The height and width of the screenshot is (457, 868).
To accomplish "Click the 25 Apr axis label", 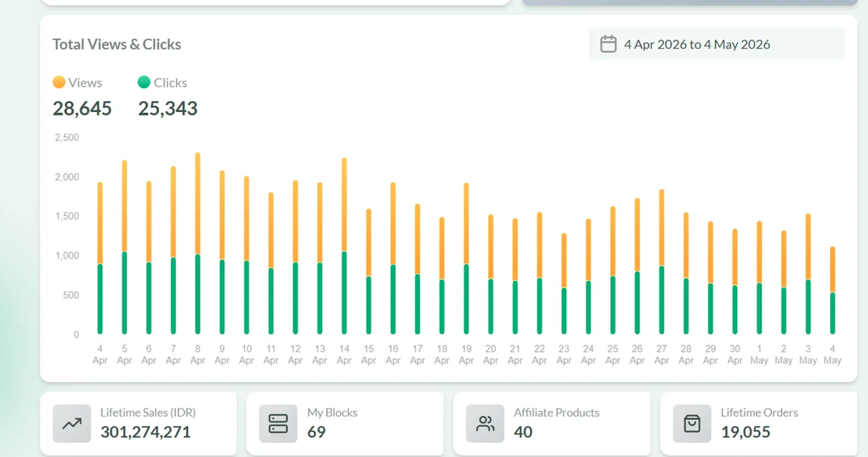I will 613,355.
